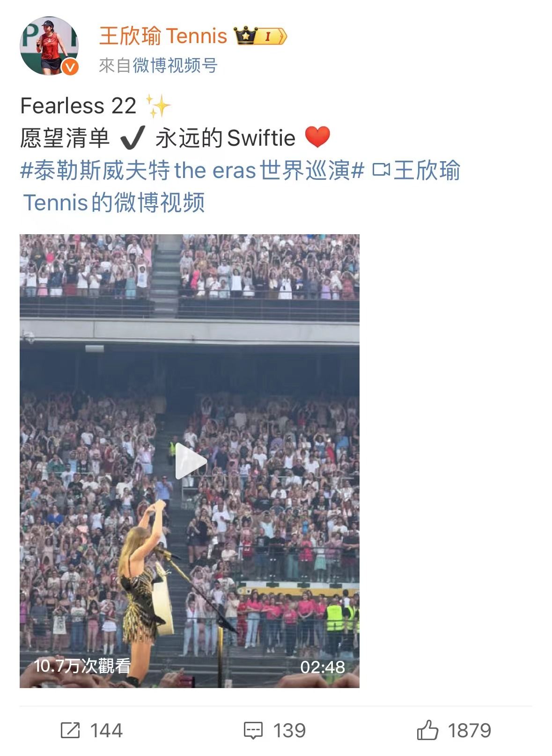This screenshot has height=756, width=552.
Task: Click the repost count 144
Action: (106, 730)
